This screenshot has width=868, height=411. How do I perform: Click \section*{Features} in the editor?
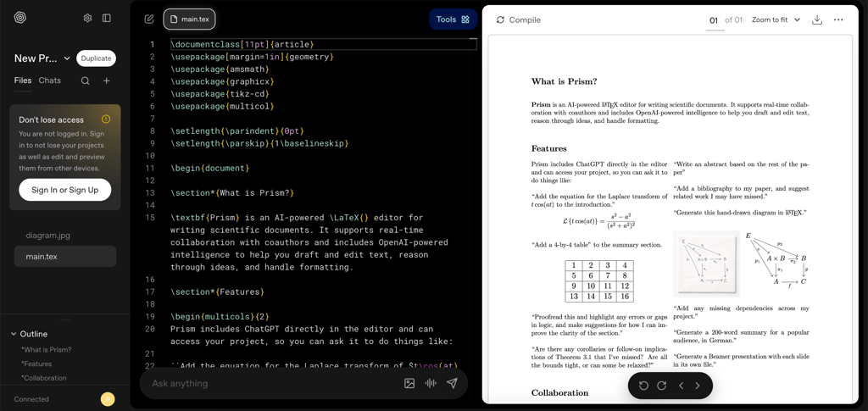[x=218, y=292]
